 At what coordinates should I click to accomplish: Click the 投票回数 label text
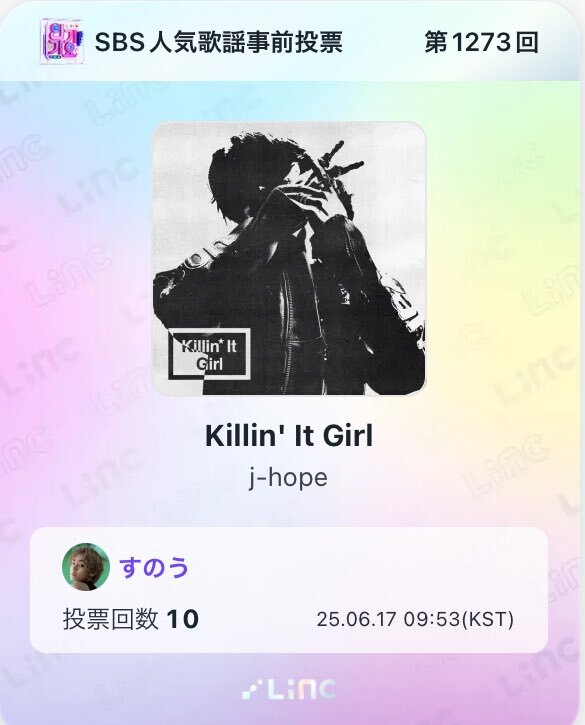[x=111, y=619]
